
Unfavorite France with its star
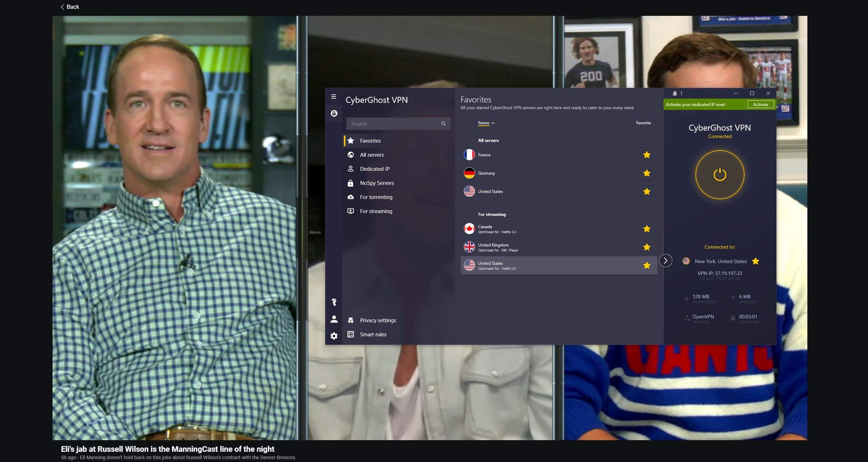[x=647, y=155]
